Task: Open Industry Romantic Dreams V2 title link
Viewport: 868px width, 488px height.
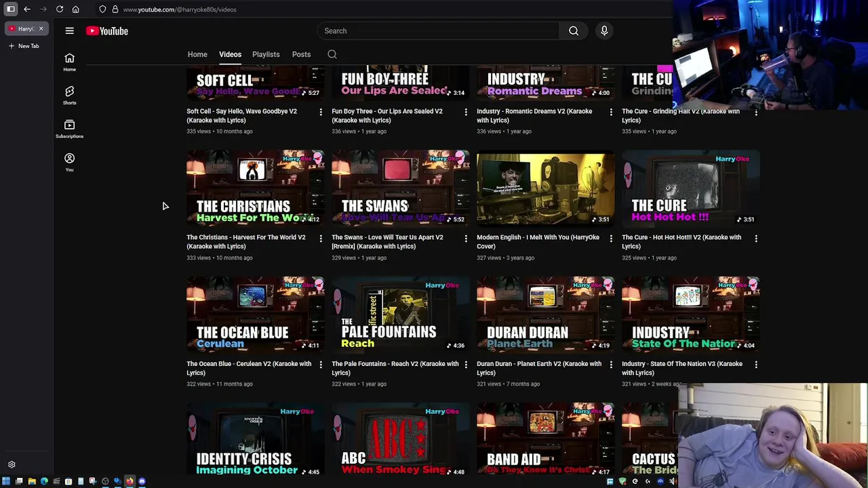Action: point(534,115)
